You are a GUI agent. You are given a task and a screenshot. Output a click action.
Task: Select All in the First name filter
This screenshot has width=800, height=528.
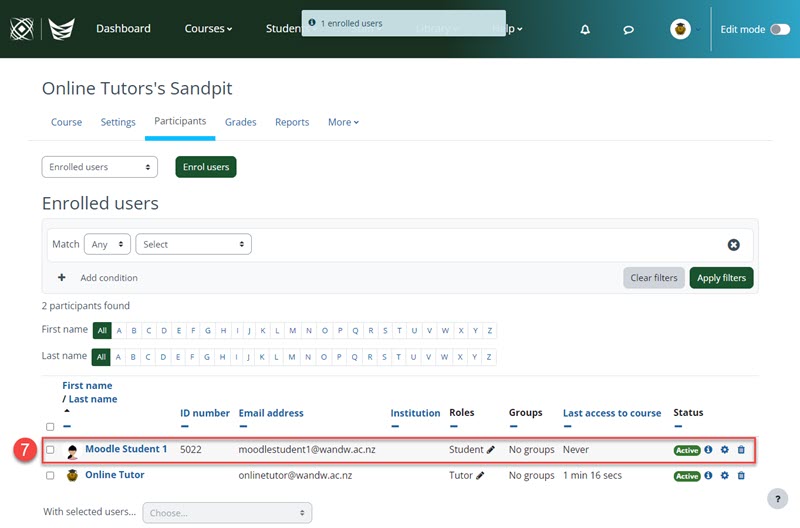[102, 331]
